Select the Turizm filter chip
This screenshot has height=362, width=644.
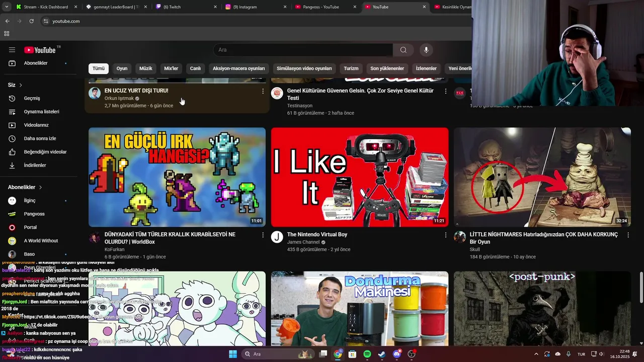pos(351,68)
